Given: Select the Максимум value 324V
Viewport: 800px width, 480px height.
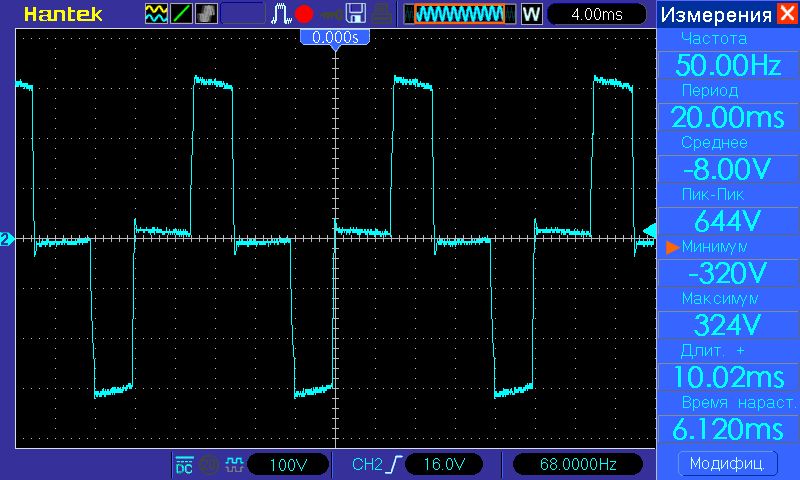Looking at the screenshot, I should [728, 325].
